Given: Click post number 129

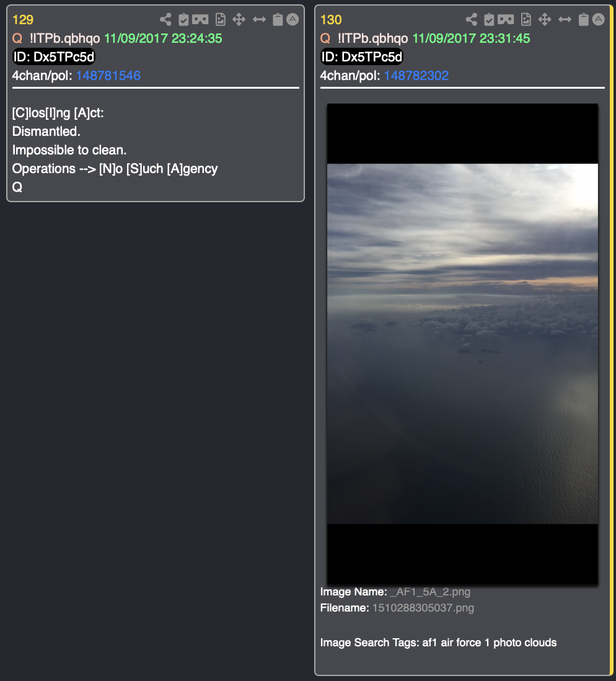Looking at the screenshot, I should (22, 20).
